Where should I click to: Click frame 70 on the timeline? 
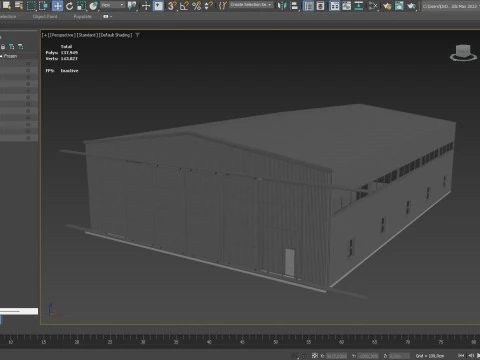coord(408,342)
